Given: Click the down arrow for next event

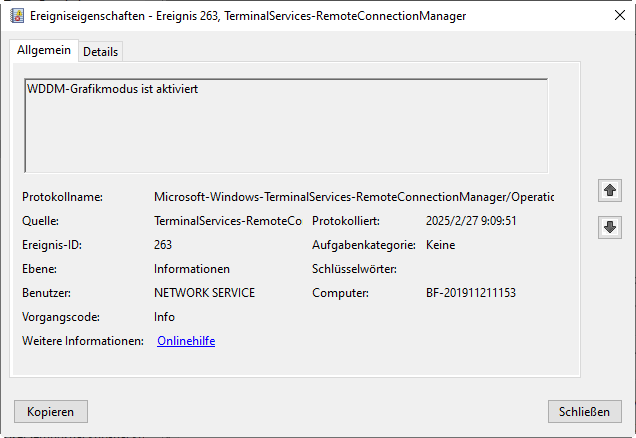Looking at the screenshot, I should tap(609, 227).
